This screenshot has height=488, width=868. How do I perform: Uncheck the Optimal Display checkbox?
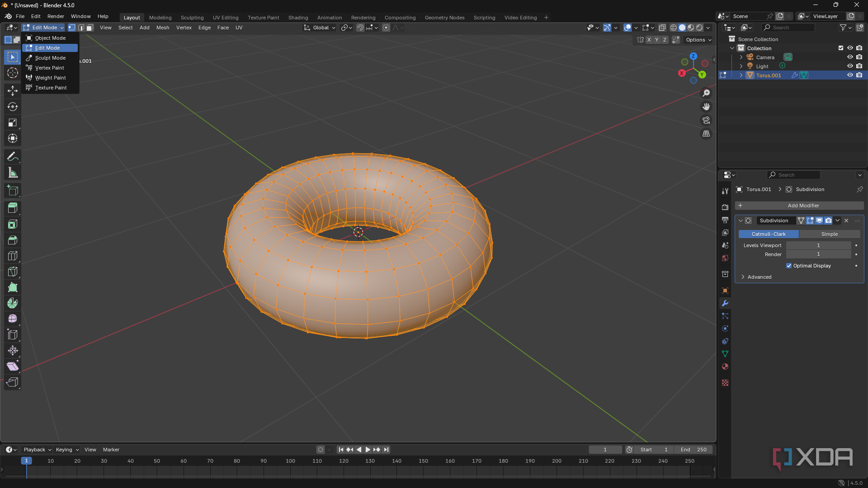(789, 266)
